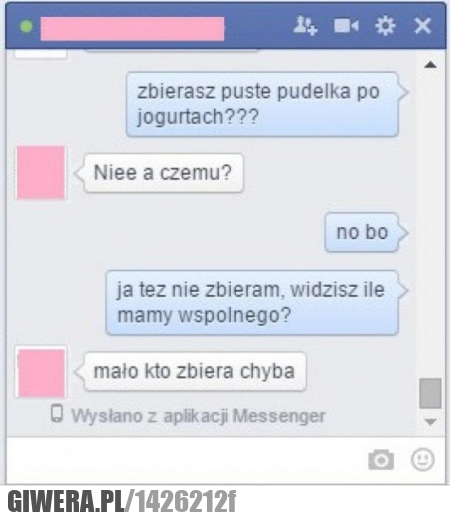The image size is (450, 517).
Task: Add friends to chat via person-plus icon
Action: (305, 25)
